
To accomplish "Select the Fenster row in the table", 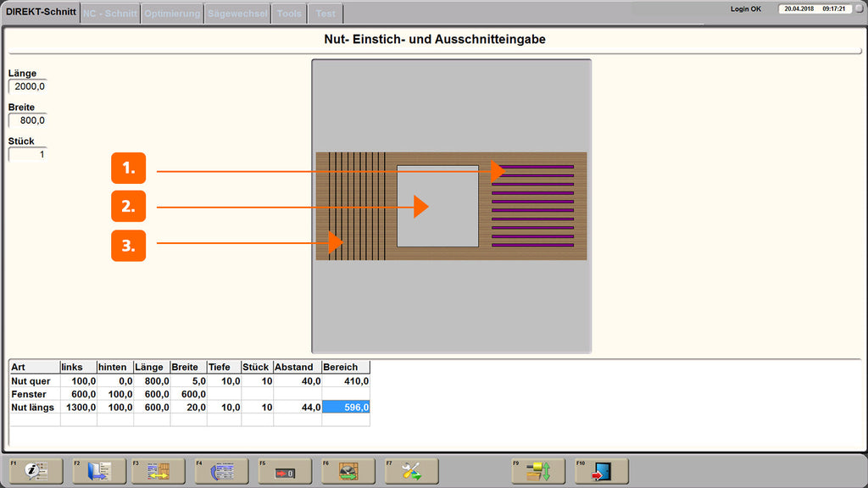I will tap(190, 394).
